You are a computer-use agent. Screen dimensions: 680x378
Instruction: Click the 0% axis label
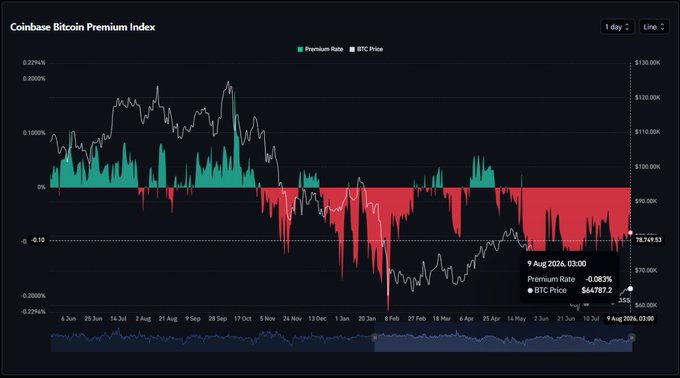41,187
